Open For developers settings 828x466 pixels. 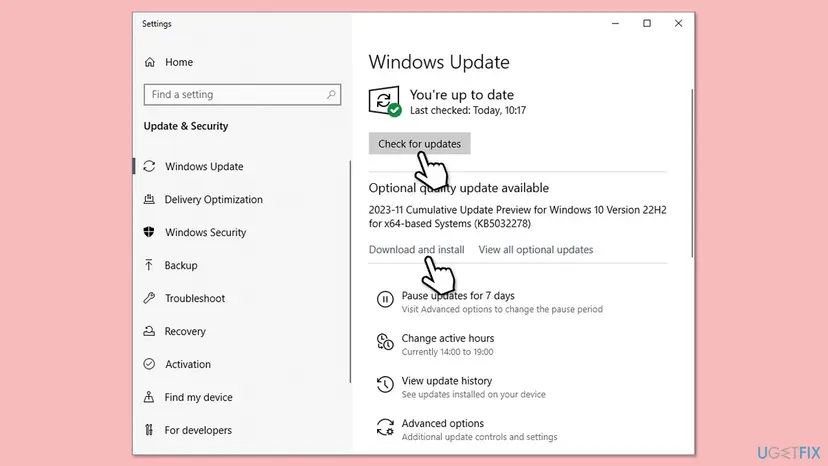[x=198, y=430]
